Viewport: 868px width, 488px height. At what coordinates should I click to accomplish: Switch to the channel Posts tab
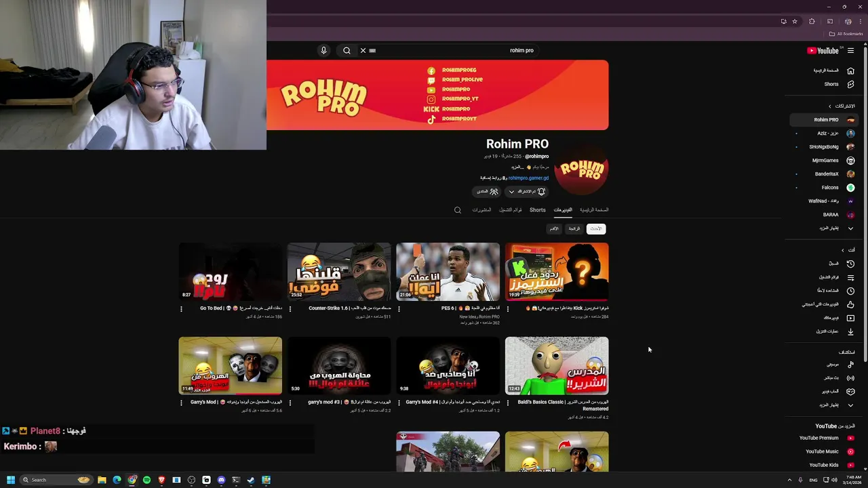[x=481, y=210]
